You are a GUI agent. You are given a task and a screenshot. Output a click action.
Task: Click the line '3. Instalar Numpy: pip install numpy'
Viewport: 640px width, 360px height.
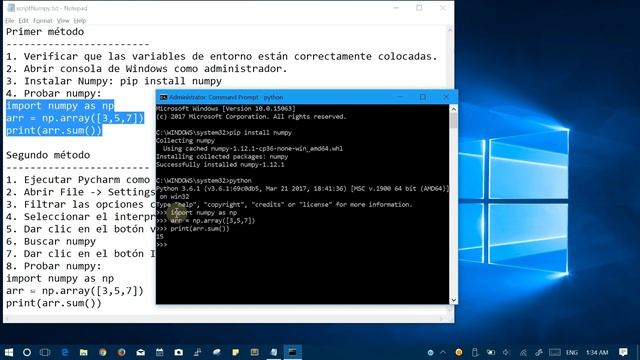(114, 81)
